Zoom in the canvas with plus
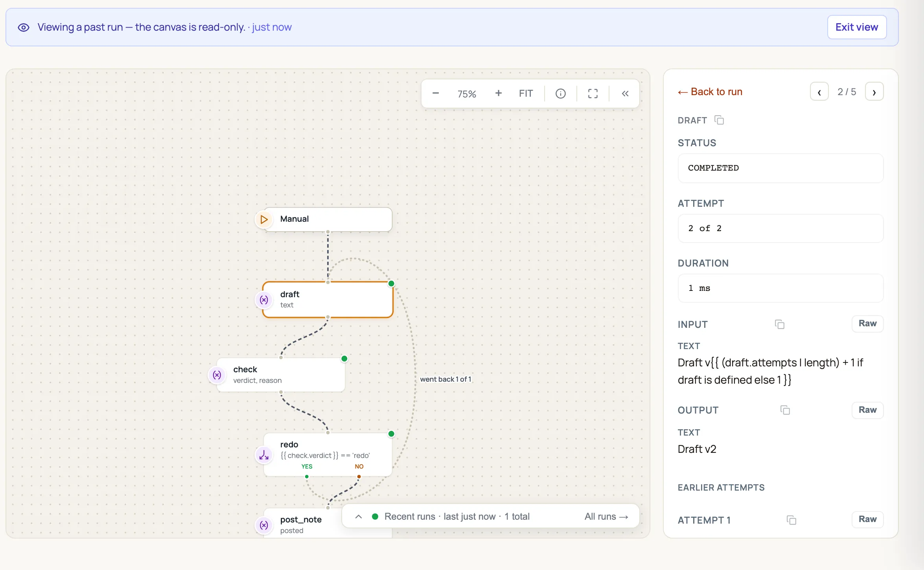Screen dimensions: 924x570 [498, 94]
